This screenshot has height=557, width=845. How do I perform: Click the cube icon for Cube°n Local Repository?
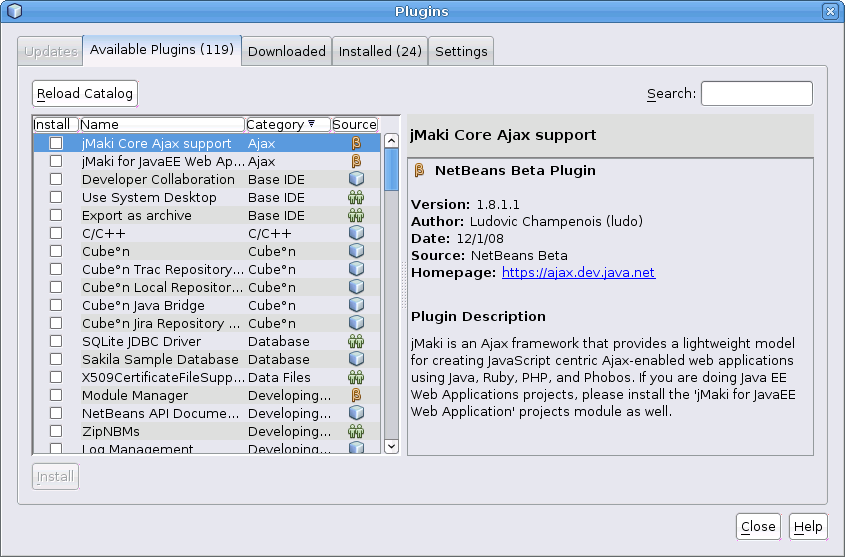click(356, 287)
